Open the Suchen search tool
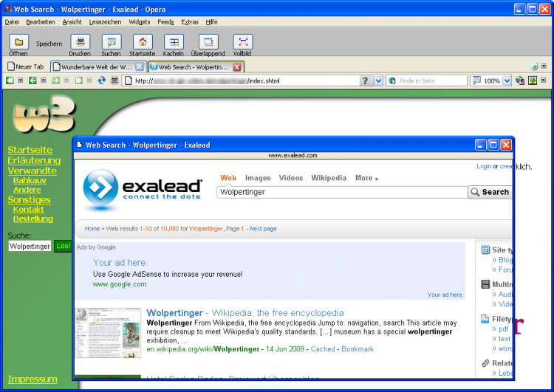554x392 pixels. tap(111, 42)
